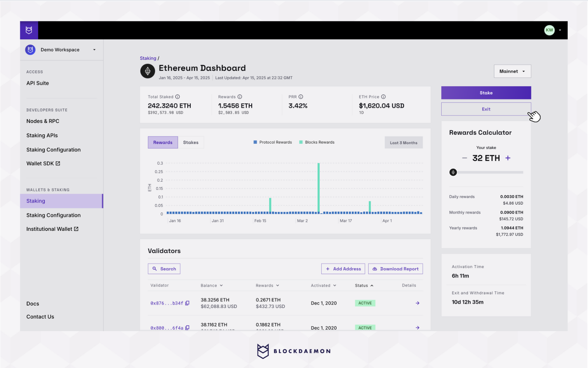
Task: Click the purple Stake button
Action: tap(486, 93)
